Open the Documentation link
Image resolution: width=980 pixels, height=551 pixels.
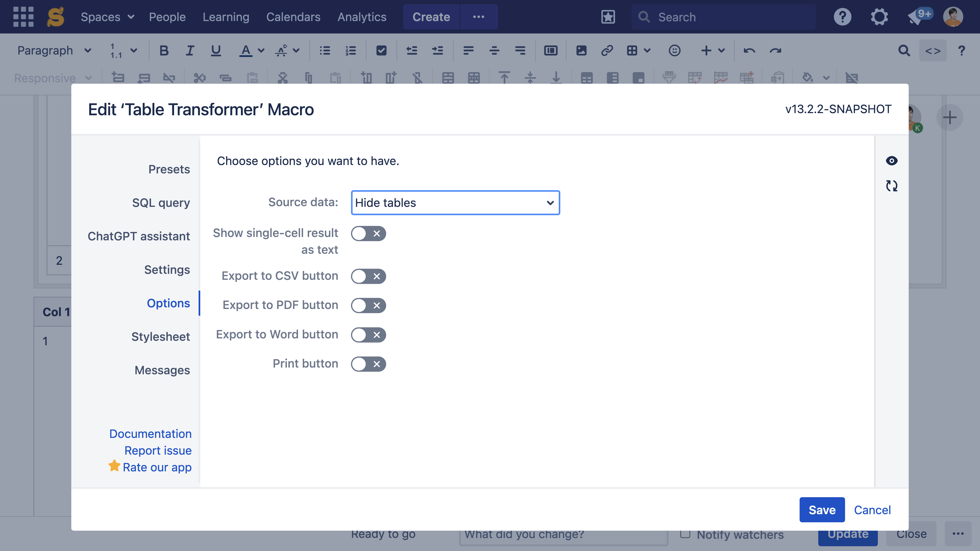click(x=150, y=434)
